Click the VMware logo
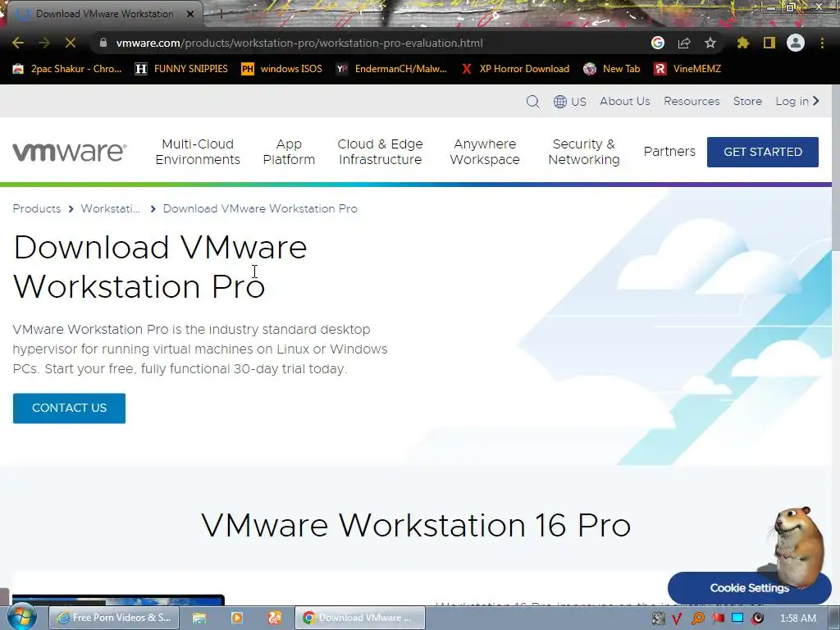This screenshot has height=630, width=840. (70, 152)
